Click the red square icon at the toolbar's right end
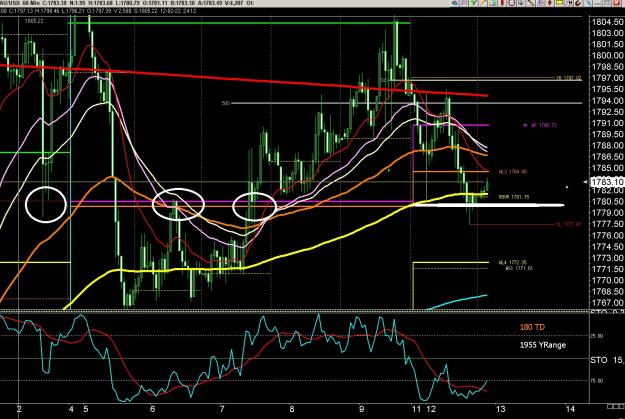The image size is (625, 419). (616, 2)
